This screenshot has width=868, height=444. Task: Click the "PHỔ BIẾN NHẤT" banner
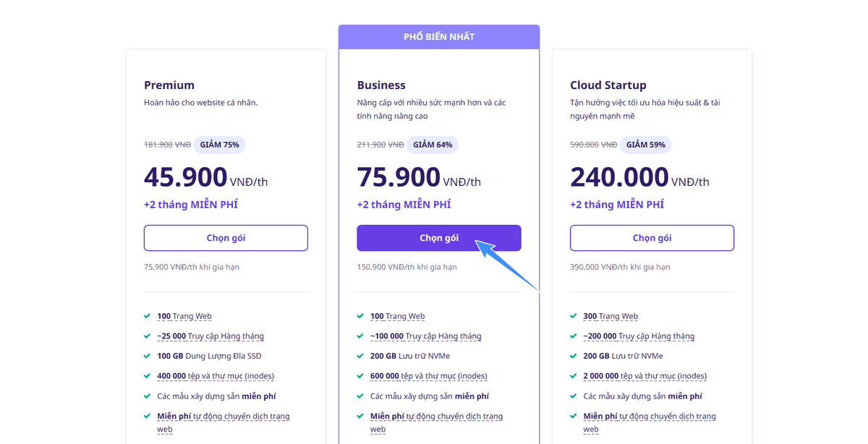click(x=438, y=37)
